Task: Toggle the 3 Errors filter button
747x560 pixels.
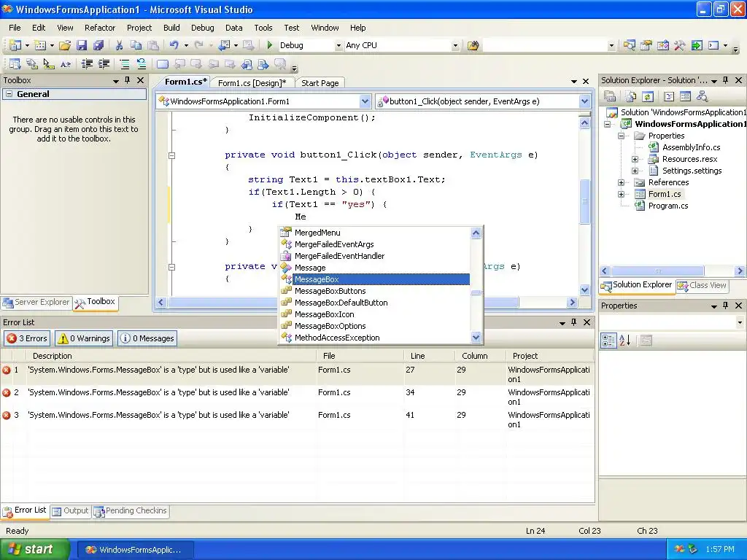Action: [x=27, y=338]
